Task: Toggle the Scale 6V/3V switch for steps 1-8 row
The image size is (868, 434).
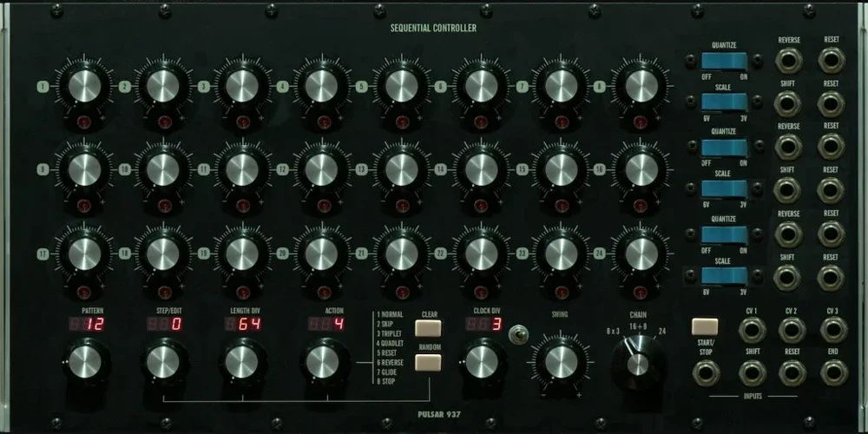Action: [724, 102]
